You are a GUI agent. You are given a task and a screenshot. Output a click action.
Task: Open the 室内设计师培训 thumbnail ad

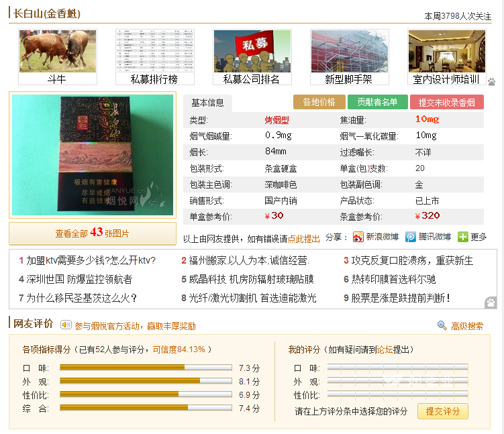point(447,57)
